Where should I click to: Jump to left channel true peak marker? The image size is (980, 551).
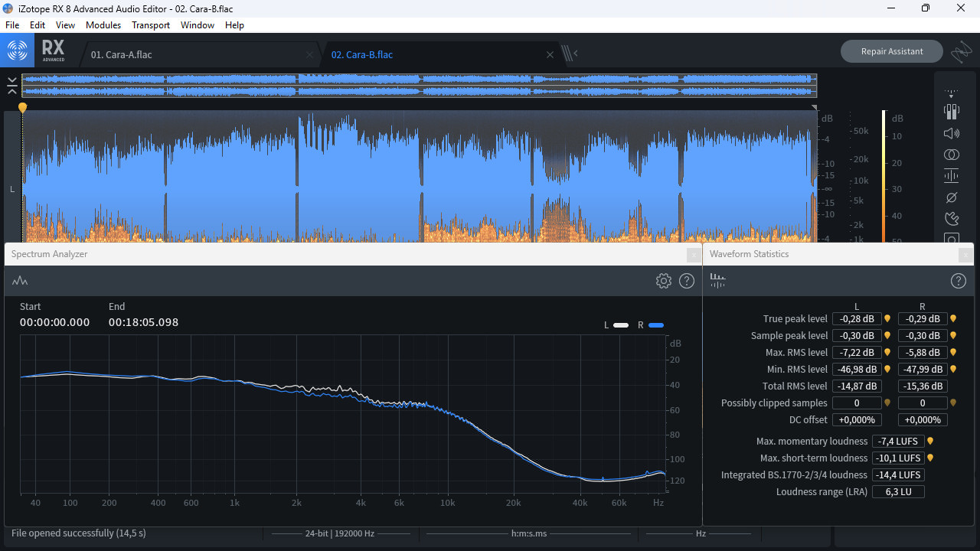(887, 319)
